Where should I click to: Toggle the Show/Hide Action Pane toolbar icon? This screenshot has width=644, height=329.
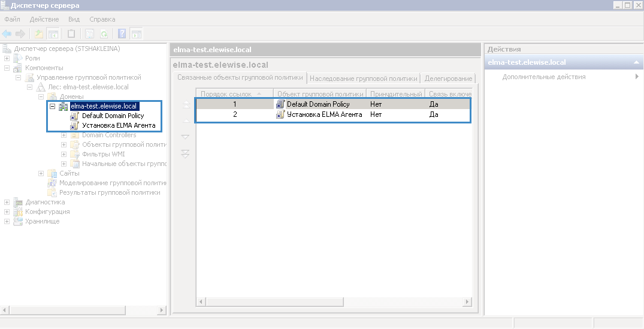(137, 34)
